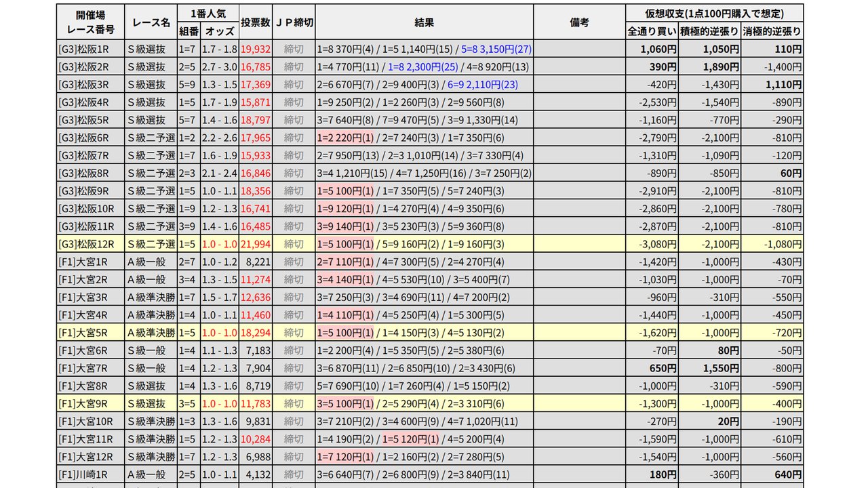Viewport: 868px width, 488px height.
Task: Click the blue 1=8 2,300円(25) result
Action: pos(423,66)
